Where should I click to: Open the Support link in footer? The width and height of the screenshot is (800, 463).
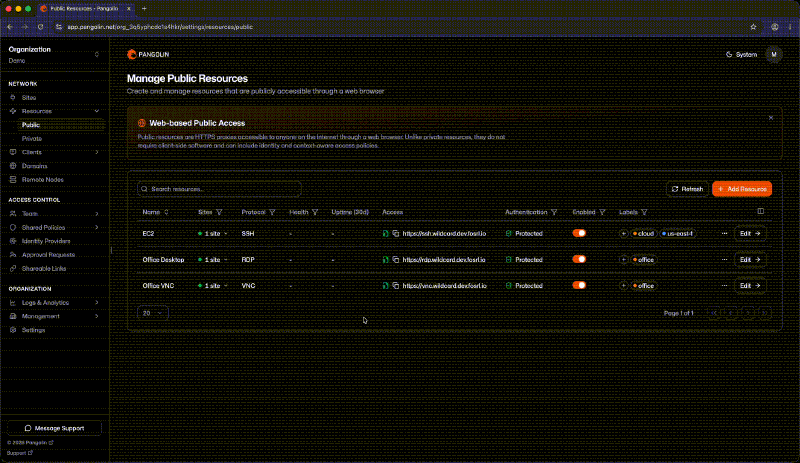(x=19, y=453)
